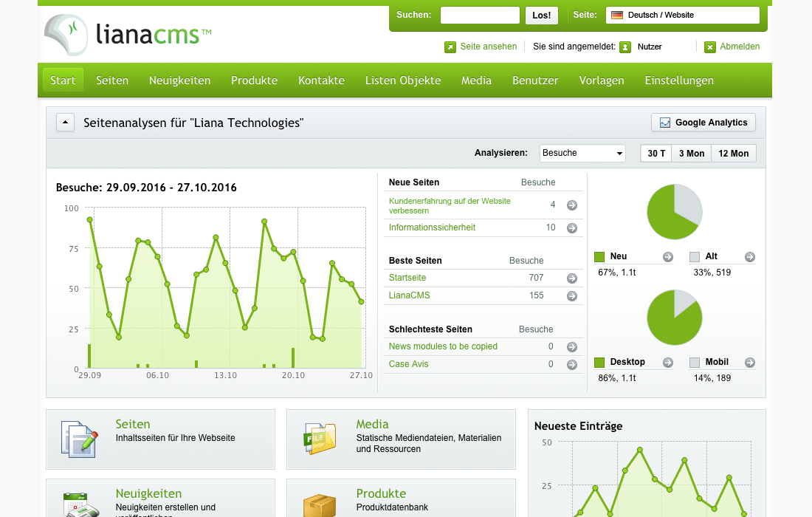The width and height of the screenshot is (812, 517).
Task: Click the Abmelden close icon
Action: click(x=710, y=47)
